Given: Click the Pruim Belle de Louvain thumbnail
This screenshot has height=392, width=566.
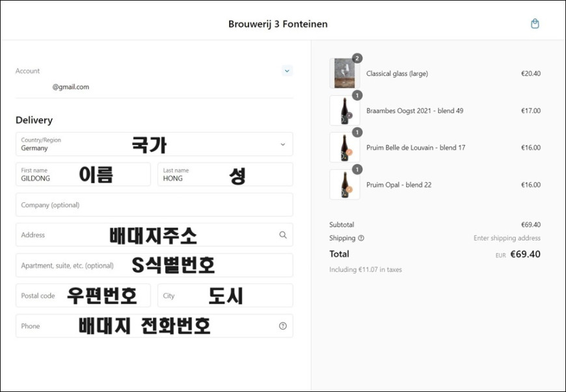Looking at the screenshot, I should (x=344, y=148).
